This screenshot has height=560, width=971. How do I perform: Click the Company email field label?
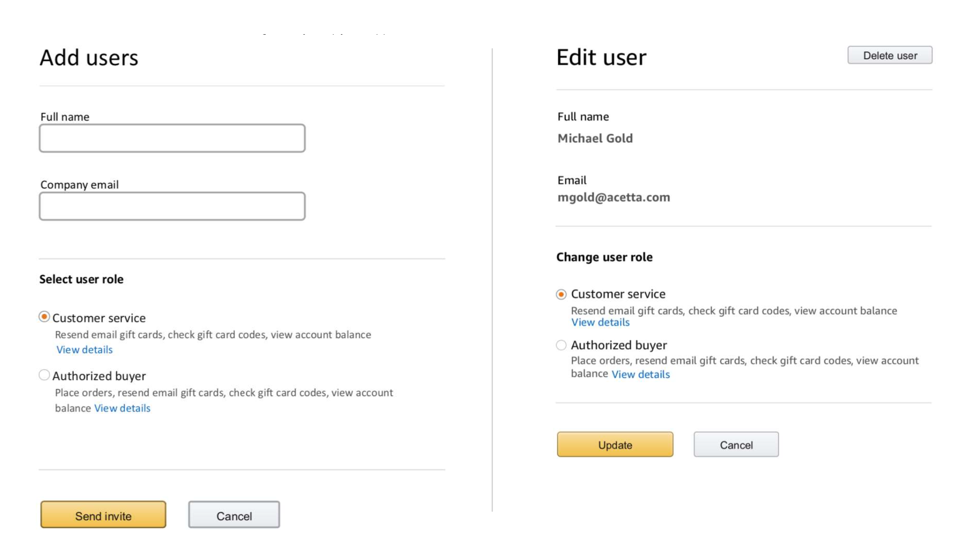tap(80, 185)
